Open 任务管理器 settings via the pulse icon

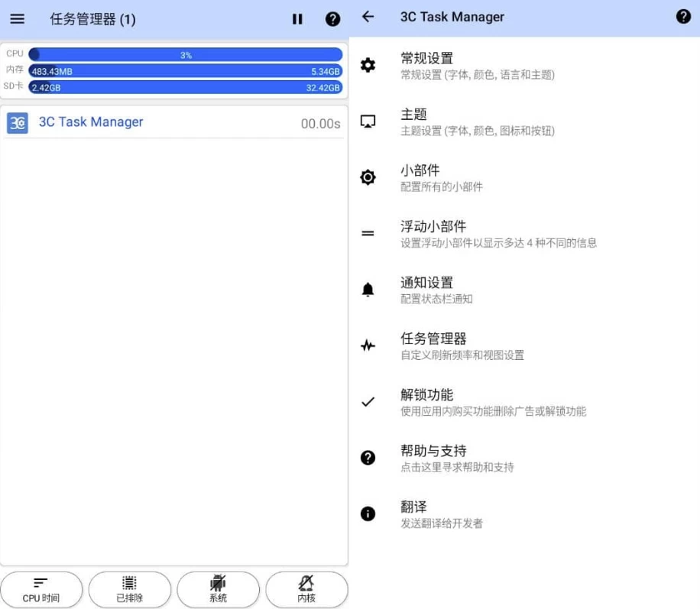click(368, 345)
